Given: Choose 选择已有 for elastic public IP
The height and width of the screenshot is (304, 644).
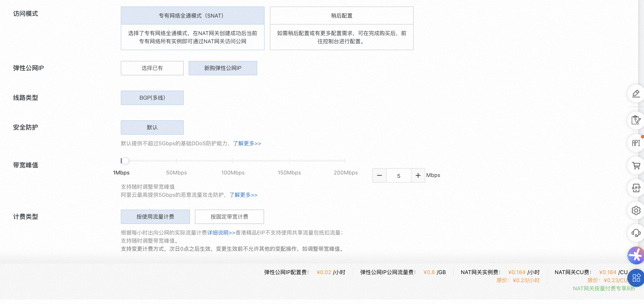Looking at the screenshot, I should click(152, 68).
